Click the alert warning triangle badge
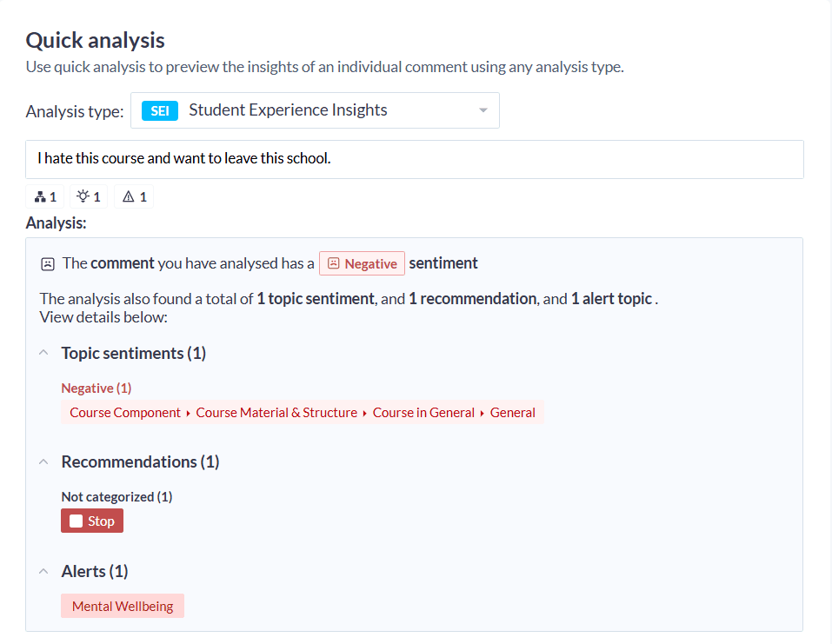832x644 pixels. (x=129, y=196)
